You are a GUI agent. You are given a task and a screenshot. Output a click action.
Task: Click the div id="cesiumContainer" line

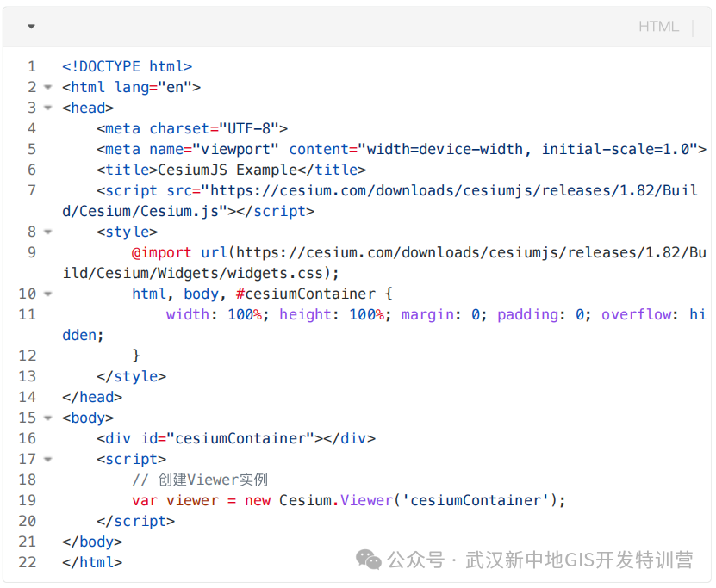(x=236, y=438)
